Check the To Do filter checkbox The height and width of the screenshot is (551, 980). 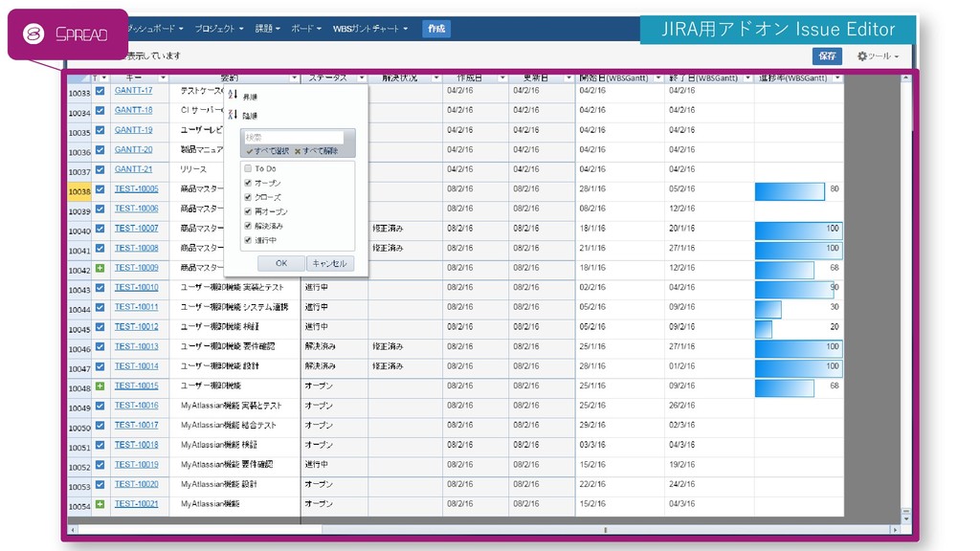248,168
